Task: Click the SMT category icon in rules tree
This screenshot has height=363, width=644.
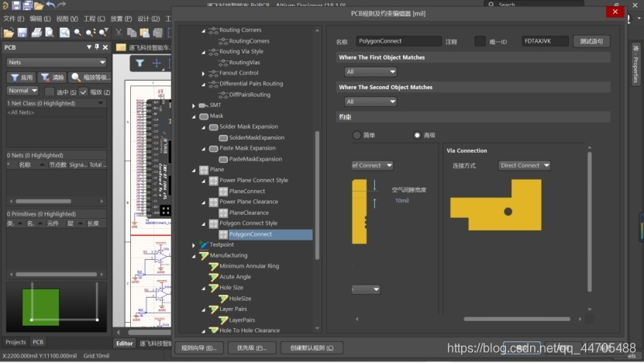Action: coord(203,105)
